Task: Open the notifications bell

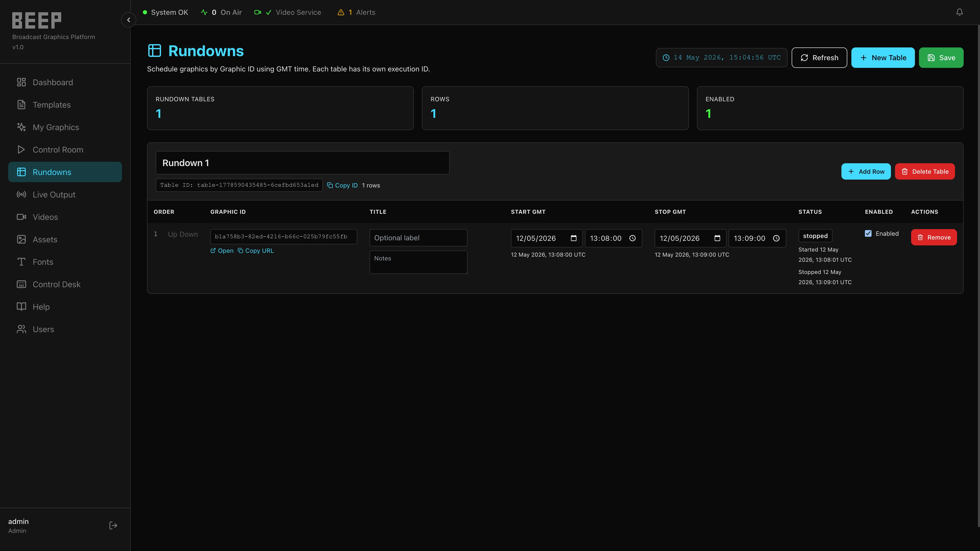Action: (x=960, y=12)
